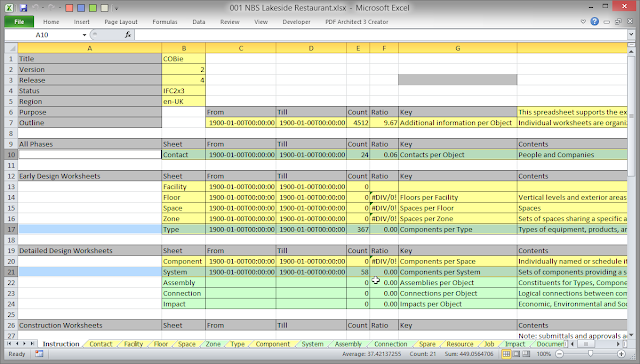Switch to the Component sheet tab
The width and height of the screenshot is (640, 364).
click(x=273, y=344)
